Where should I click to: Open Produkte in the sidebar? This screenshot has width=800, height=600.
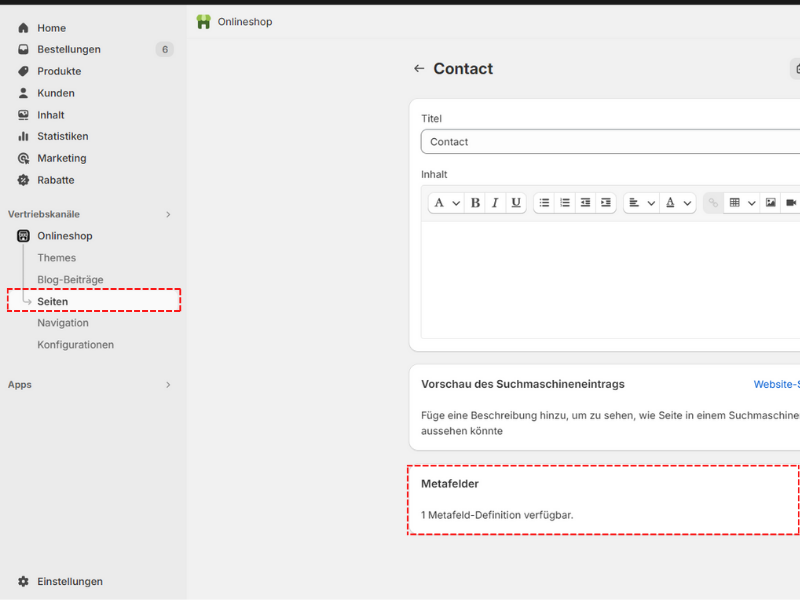(x=59, y=72)
